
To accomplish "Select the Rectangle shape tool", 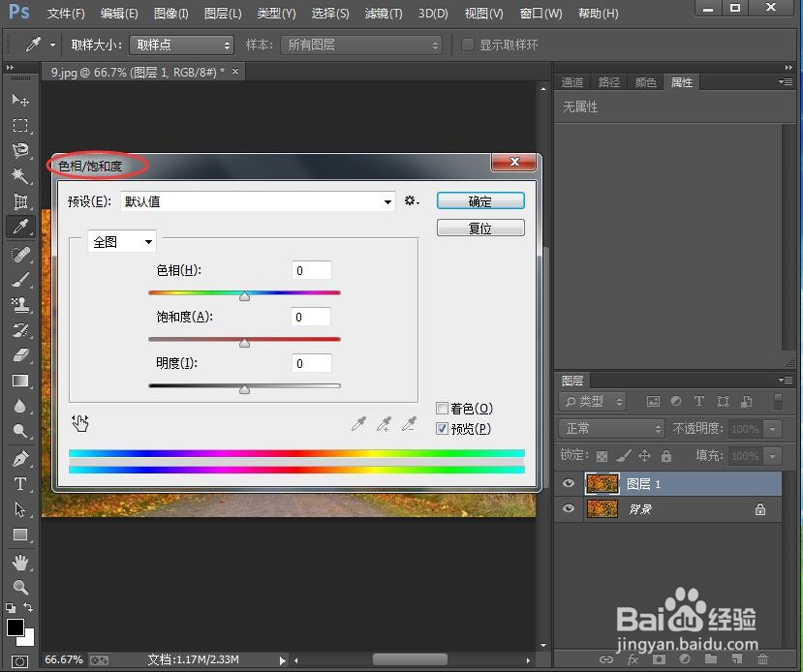I will [x=20, y=535].
